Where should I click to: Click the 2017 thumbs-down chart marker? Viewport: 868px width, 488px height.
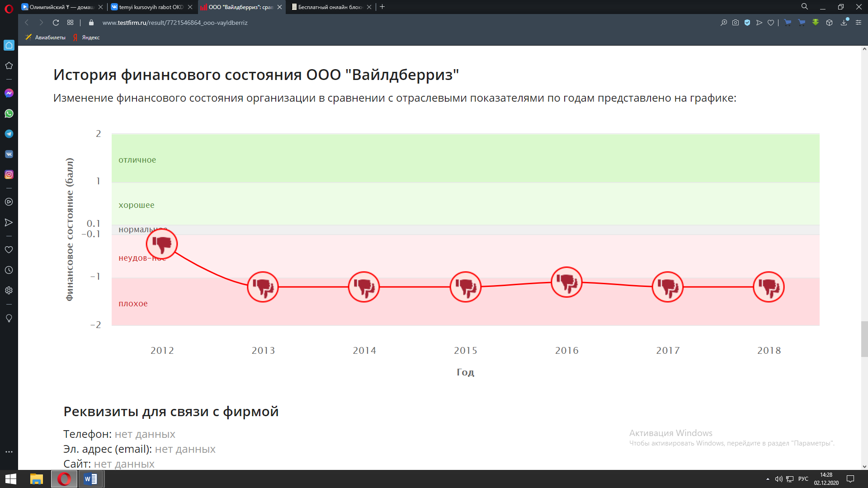click(668, 287)
